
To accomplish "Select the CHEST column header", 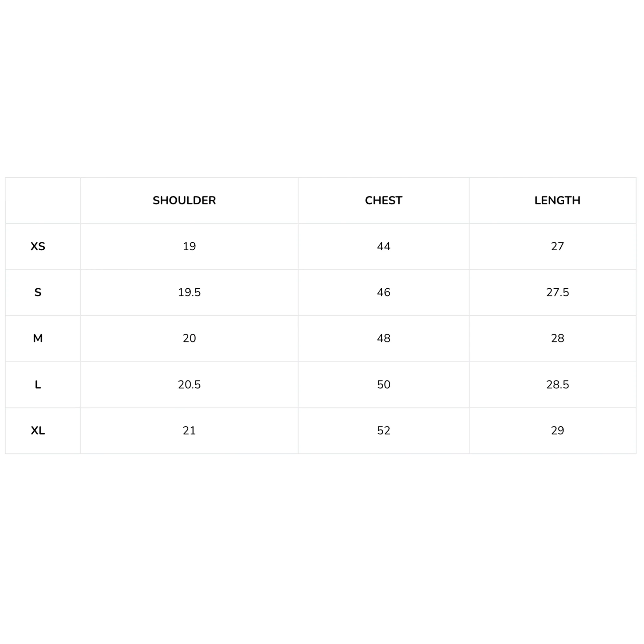I will (383, 200).
